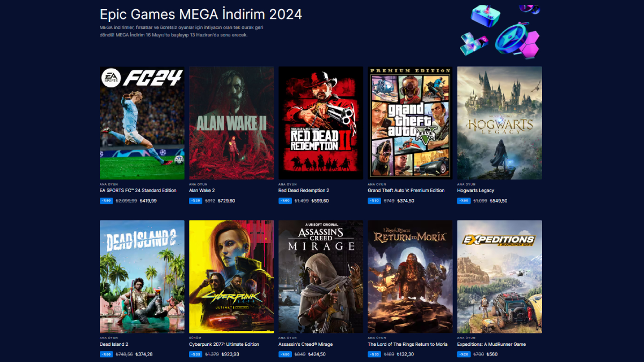
Task: Open the Return to Moria cover art
Action: click(x=410, y=277)
